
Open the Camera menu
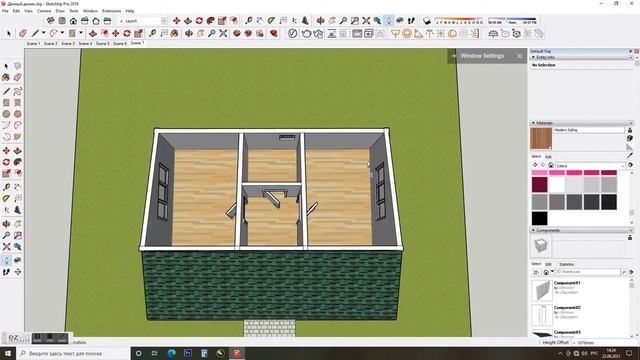pos(44,11)
